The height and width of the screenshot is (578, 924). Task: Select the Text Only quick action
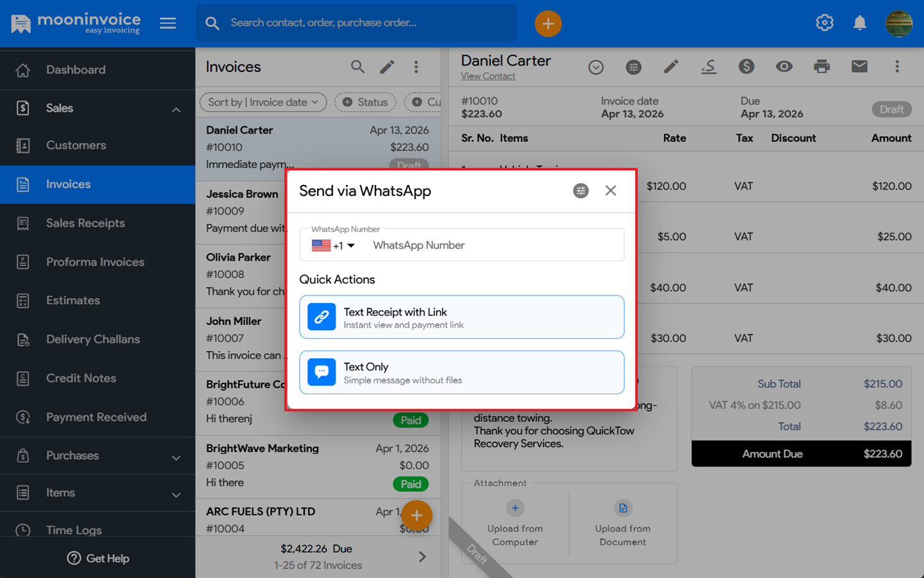461,372
